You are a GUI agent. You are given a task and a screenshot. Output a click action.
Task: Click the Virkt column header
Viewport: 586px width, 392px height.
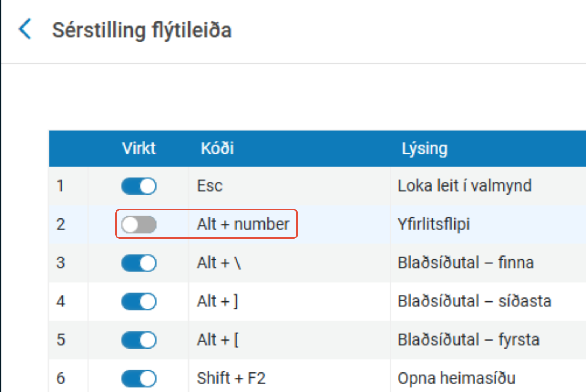(139, 148)
